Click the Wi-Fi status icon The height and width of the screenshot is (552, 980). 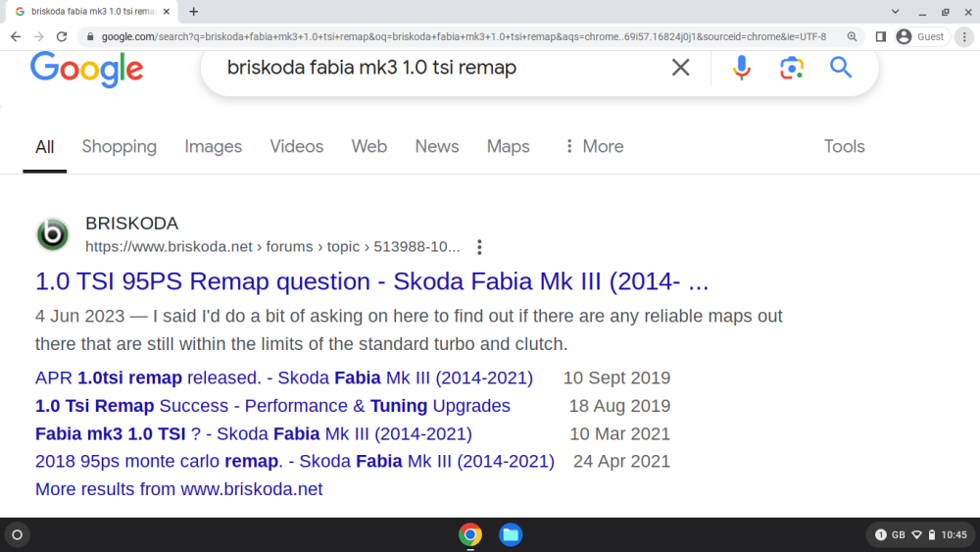[917, 534]
